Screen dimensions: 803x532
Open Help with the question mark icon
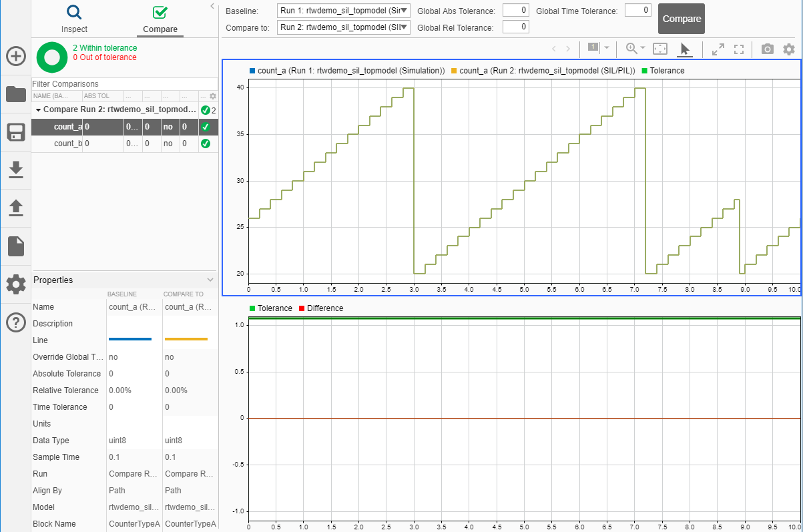(x=16, y=322)
